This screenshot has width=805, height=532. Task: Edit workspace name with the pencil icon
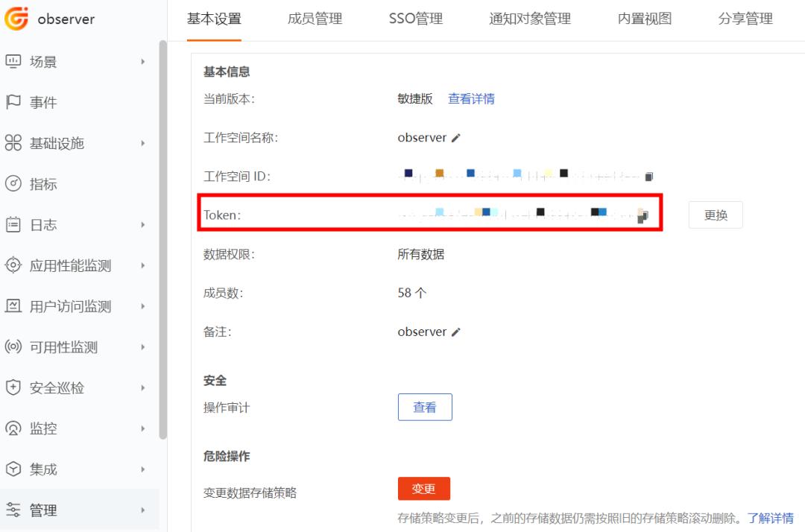[455, 137]
